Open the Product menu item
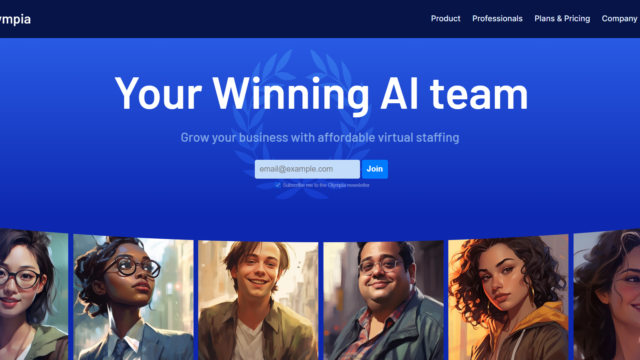This screenshot has width=640, height=360. click(445, 19)
